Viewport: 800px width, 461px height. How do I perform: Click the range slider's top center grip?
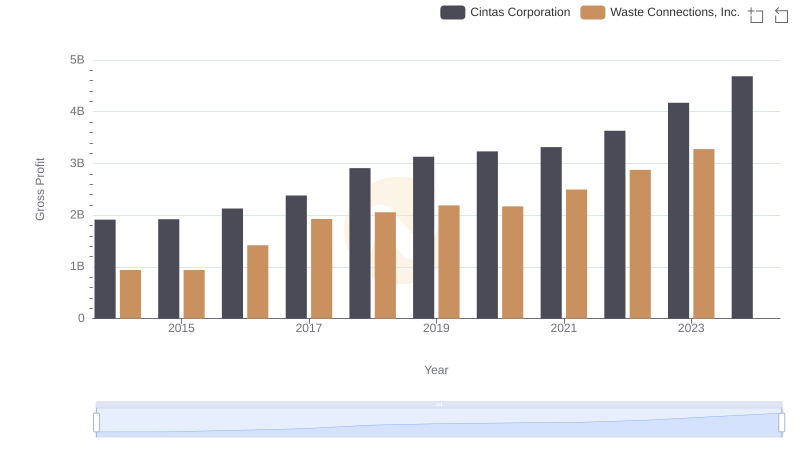[x=438, y=405]
